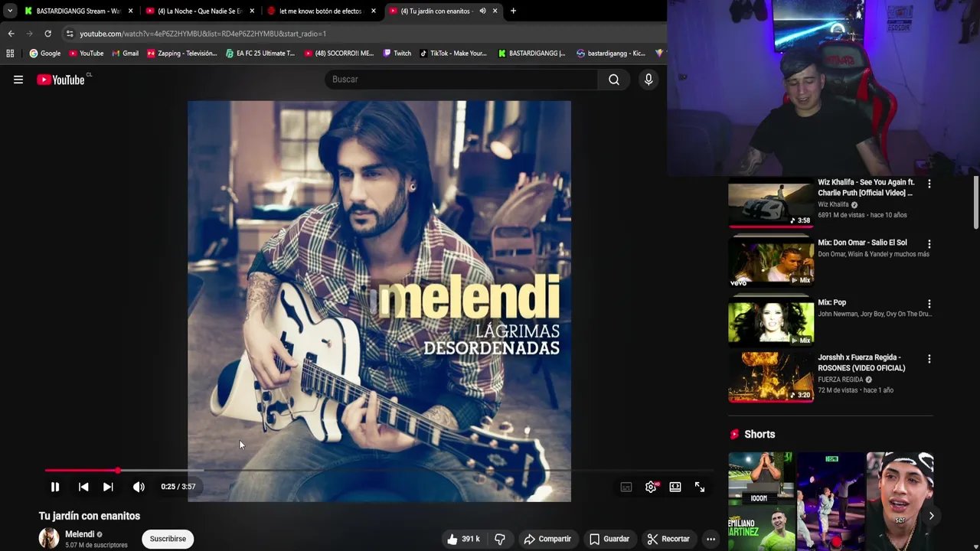Open the middle concert Short
The height and width of the screenshot is (551, 980).
click(831, 501)
